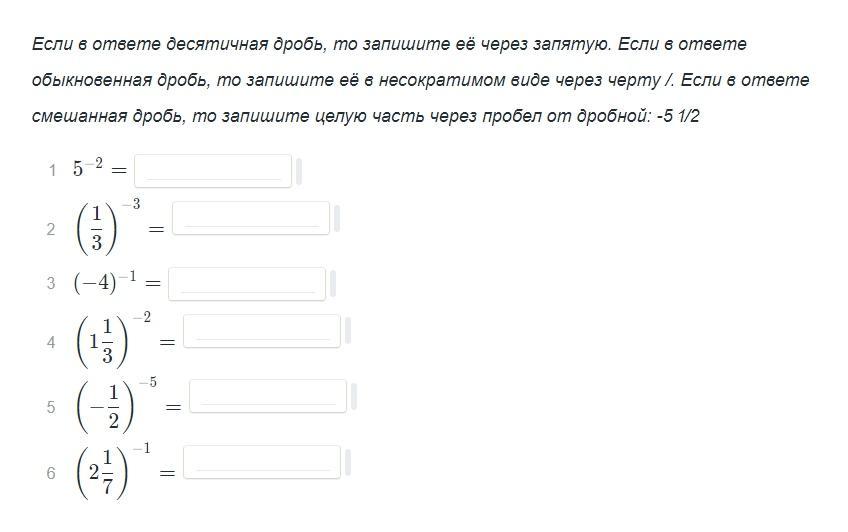Focus the answer field for (−4)⁻¹
Screen dimensions: 848x532
pyautogui.click(x=247, y=283)
